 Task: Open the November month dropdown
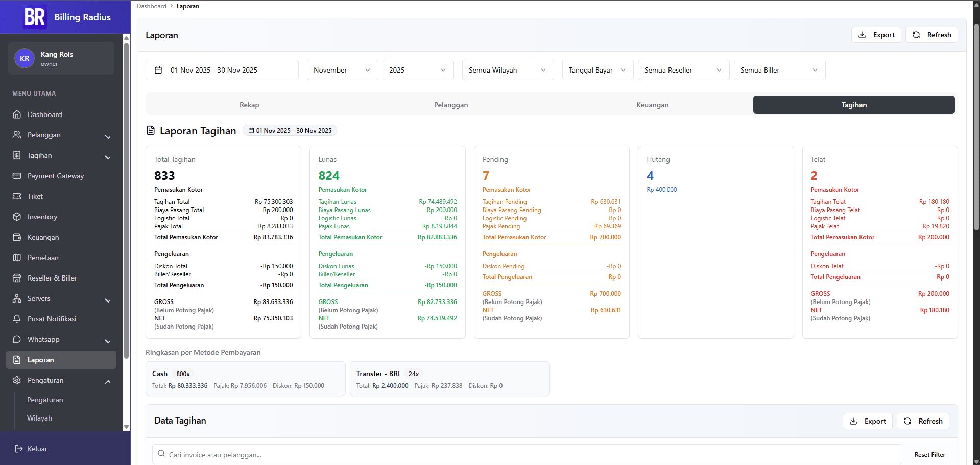pyautogui.click(x=342, y=70)
